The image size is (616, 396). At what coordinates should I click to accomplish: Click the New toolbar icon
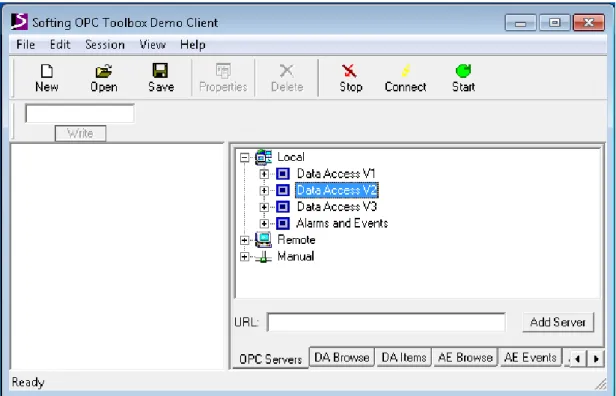[47, 71]
